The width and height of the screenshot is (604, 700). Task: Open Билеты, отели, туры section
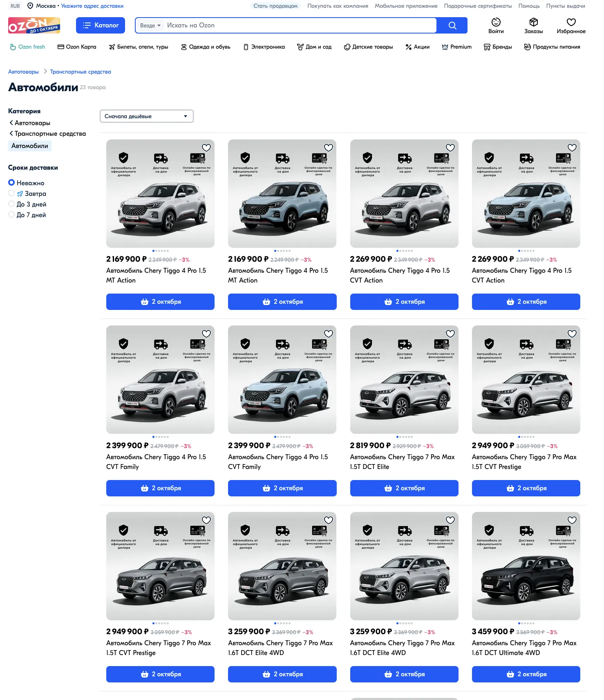click(139, 47)
